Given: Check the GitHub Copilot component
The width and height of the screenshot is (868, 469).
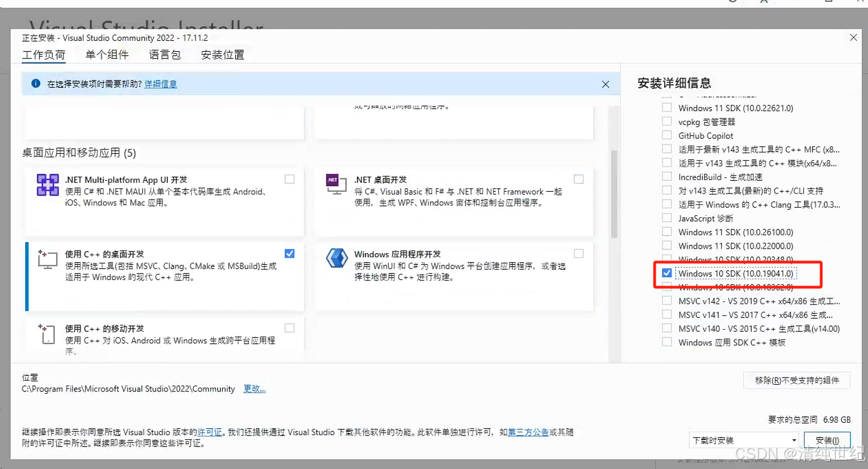Looking at the screenshot, I should [x=667, y=135].
